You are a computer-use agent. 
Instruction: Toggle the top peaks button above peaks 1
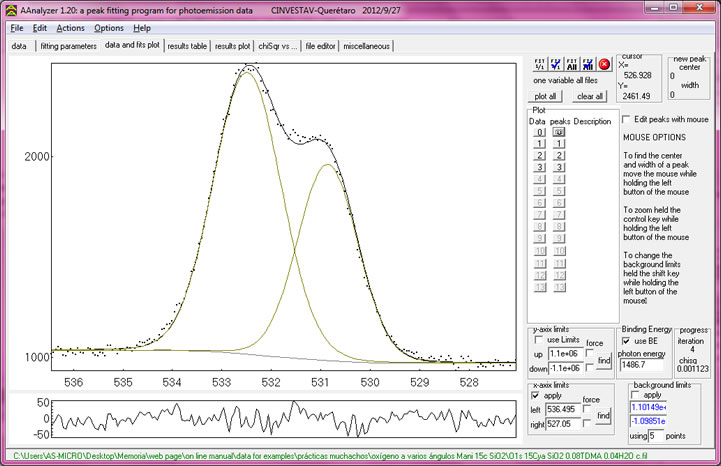click(x=560, y=132)
